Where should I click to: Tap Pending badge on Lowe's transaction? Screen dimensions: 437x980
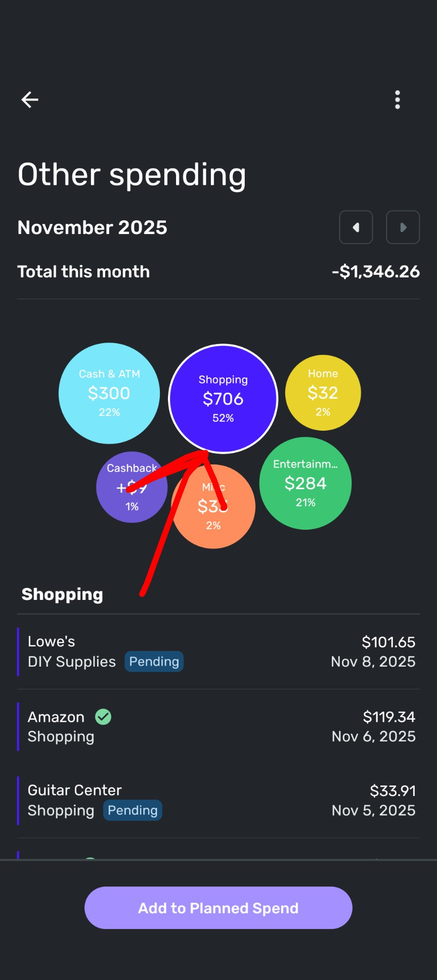[x=154, y=662]
